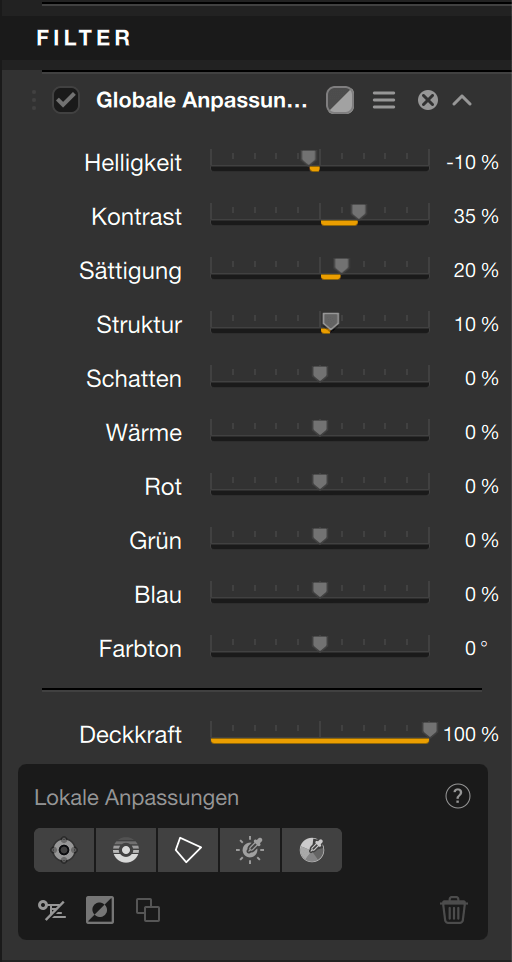Toggle the mask display icon
This screenshot has height=962, width=512.
100,910
